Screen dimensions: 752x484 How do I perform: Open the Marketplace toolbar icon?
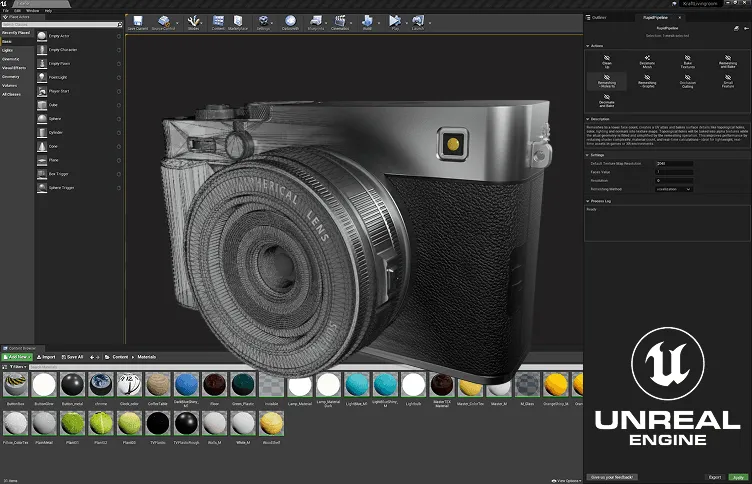[x=238, y=21]
